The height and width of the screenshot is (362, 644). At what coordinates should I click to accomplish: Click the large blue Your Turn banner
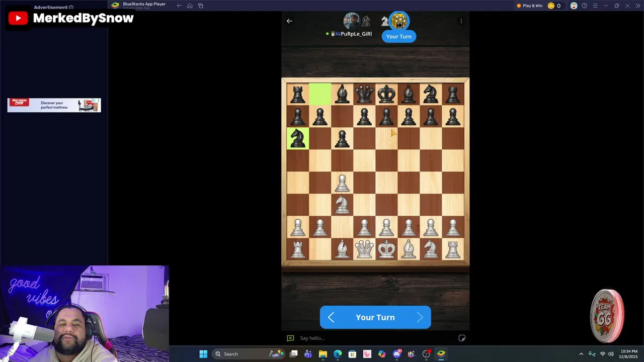(375, 317)
